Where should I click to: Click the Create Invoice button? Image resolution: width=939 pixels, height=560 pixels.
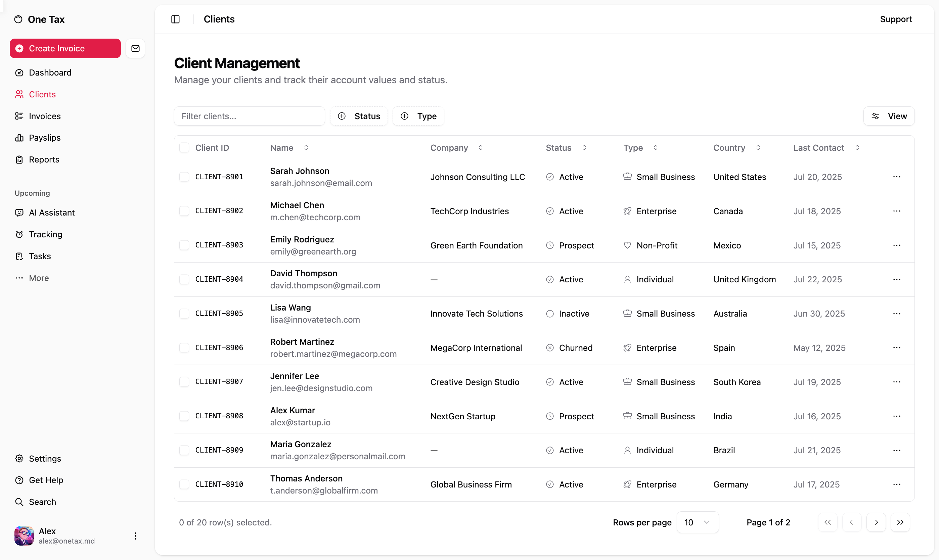tap(65, 48)
